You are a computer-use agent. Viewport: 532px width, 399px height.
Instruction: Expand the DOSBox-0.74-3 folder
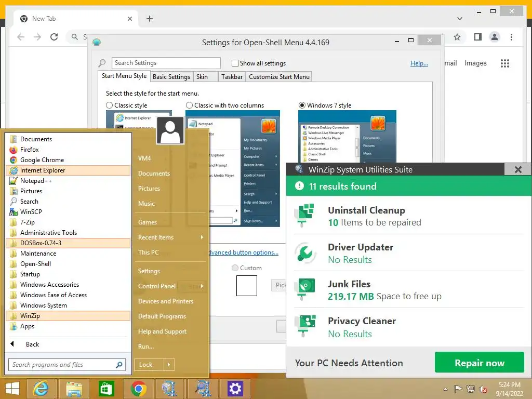68,243
